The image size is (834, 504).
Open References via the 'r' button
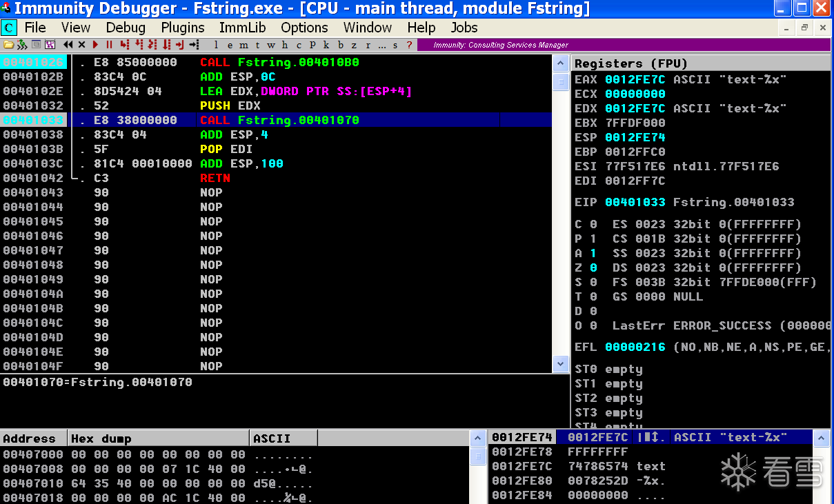[x=368, y=45]
